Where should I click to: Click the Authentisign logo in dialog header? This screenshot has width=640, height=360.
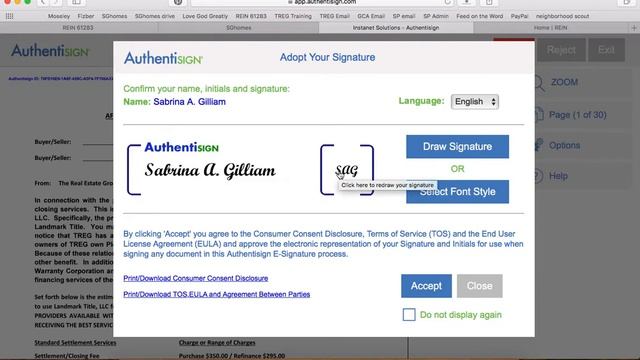coord(163,58)
